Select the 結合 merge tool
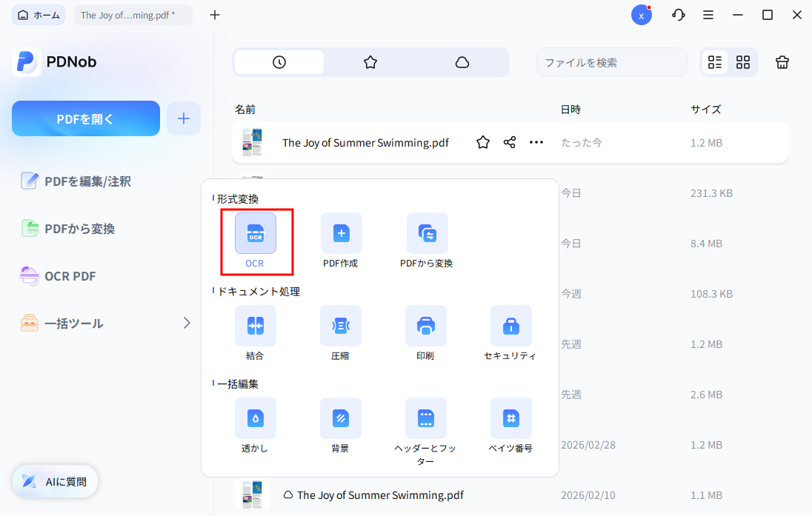 pyautogui.click(x=256, y=326)
